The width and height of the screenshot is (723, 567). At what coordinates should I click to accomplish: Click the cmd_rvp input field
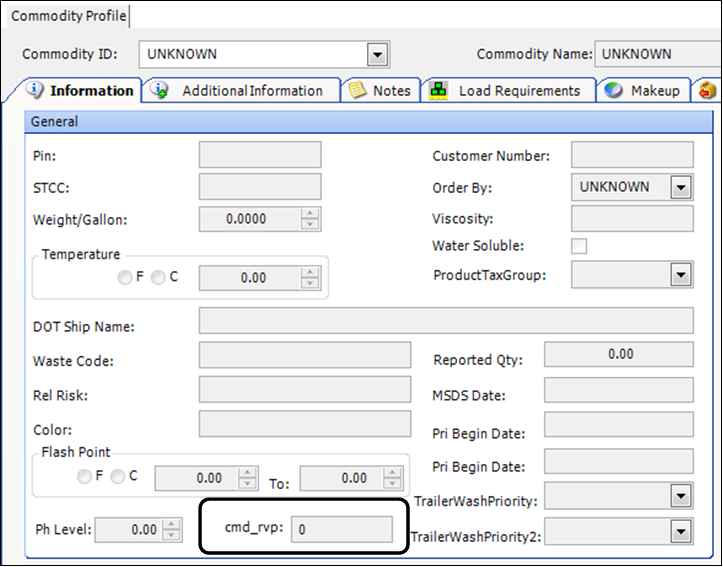[x=342, y=529]
